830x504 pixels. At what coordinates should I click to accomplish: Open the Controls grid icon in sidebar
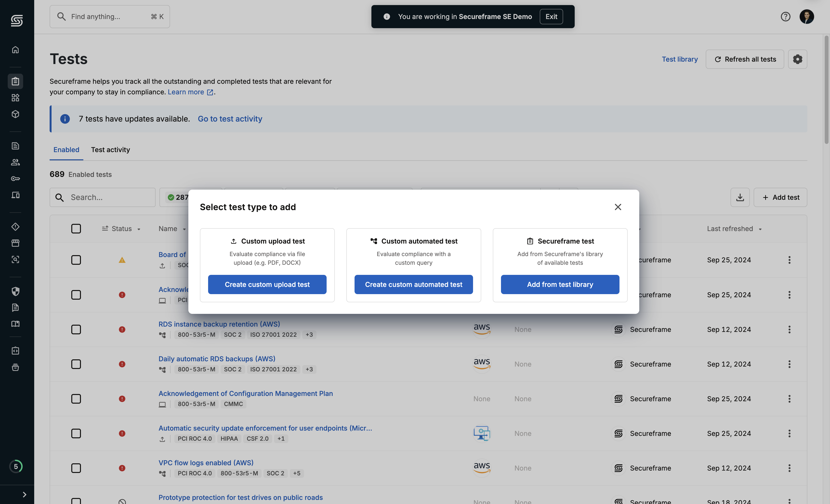(15, 98)
